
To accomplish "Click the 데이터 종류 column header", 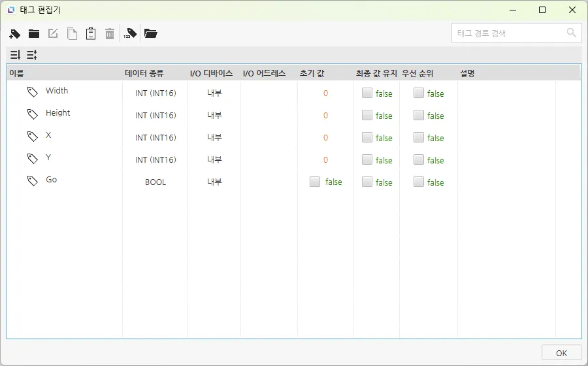I will click(x=144, y=73).
